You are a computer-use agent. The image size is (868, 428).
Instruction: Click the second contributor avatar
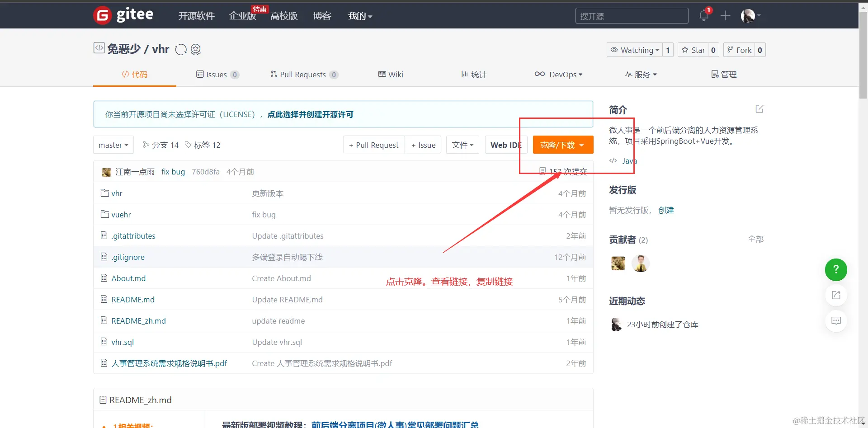tap(641, 263)
